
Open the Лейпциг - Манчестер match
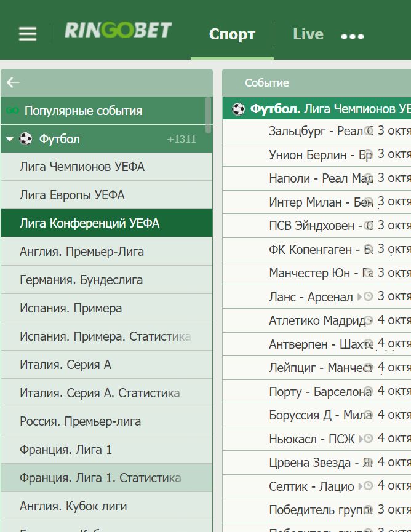[321, 368]
